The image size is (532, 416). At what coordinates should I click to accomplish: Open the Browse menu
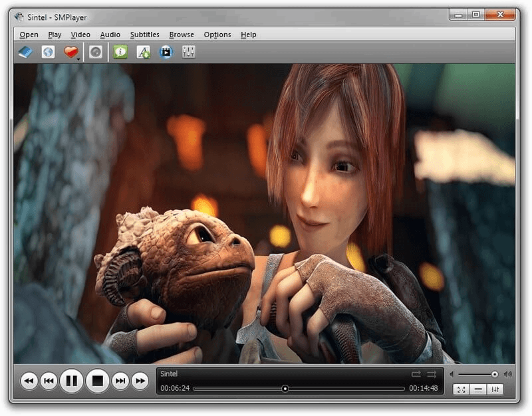[x=182, y=35]
